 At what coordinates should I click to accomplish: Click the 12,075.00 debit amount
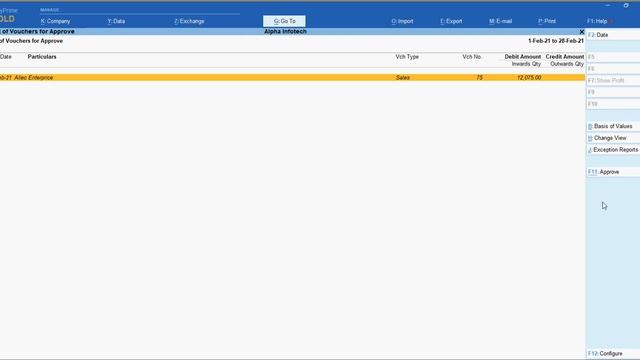[529, 78]
